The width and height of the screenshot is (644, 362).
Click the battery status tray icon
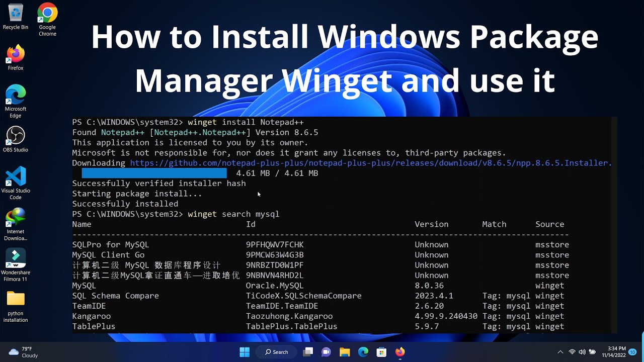coord(593,352)
